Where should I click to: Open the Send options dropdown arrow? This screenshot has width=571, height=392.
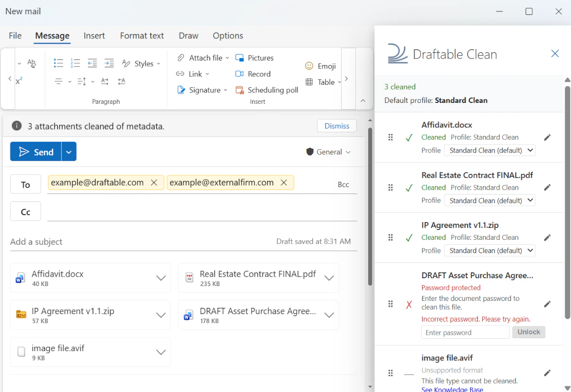click(69, 152)
